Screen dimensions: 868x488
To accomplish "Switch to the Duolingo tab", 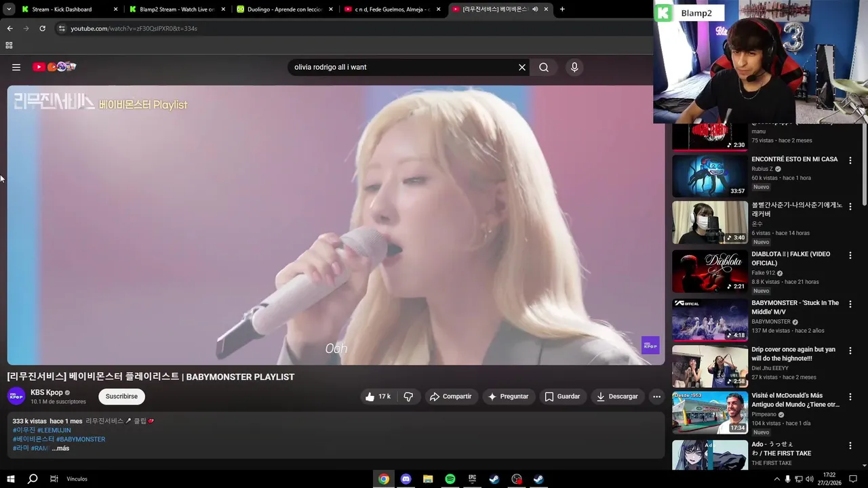I will 285,9.
